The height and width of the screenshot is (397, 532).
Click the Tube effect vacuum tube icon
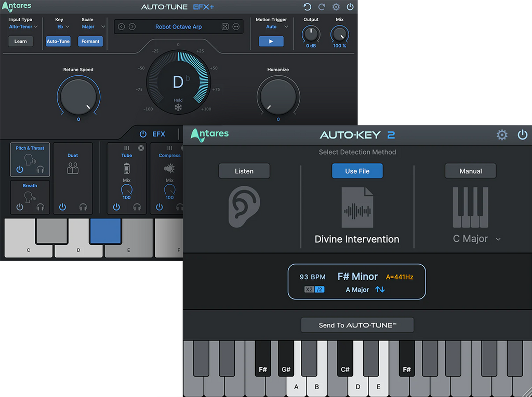pyautogui.click(x=127, y=168)
